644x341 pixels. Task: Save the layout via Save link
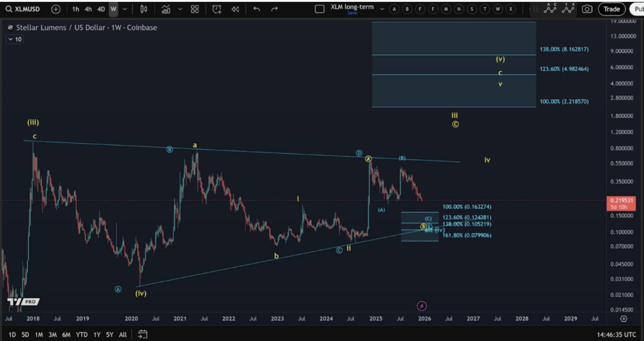[x=352, y=13]
